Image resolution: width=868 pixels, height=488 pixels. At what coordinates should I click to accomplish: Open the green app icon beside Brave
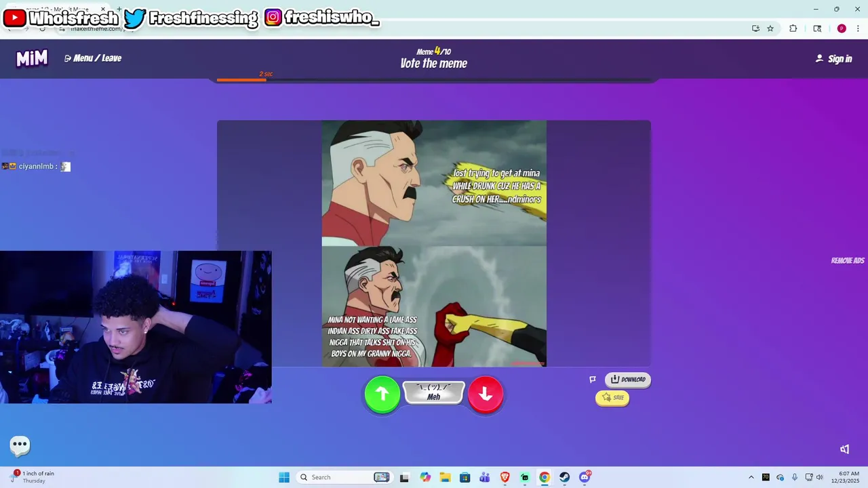pos(525,477)
